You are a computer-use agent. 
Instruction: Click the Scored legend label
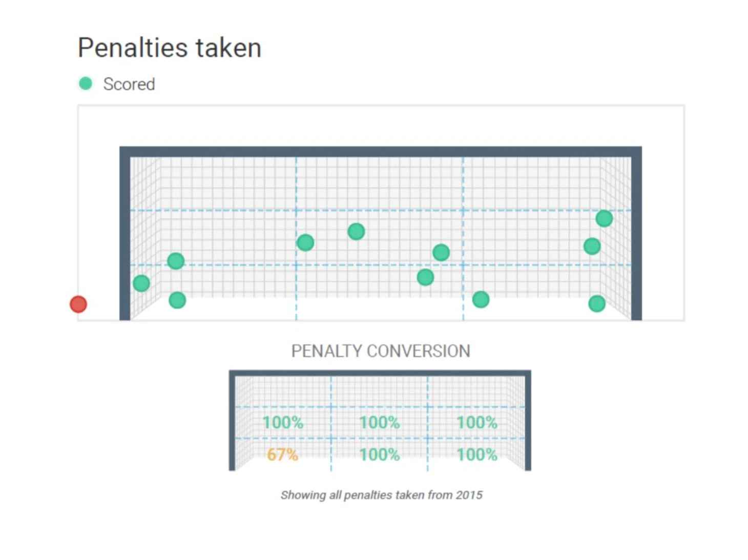(129, 84)
